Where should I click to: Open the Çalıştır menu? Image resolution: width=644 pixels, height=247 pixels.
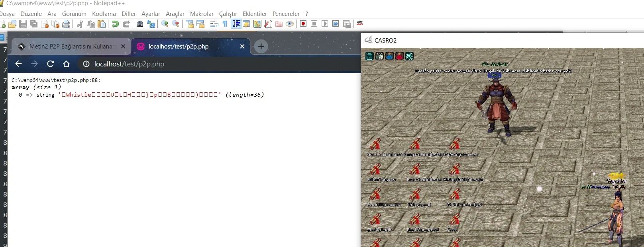coord(228,14)
